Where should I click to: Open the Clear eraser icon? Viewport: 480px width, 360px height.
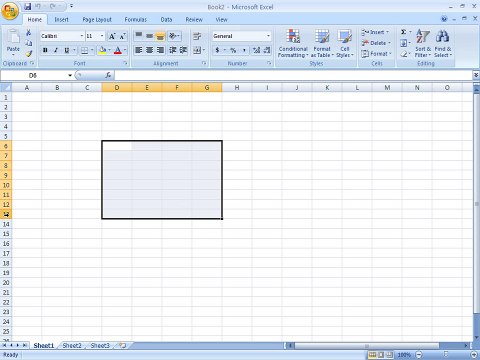(404, 54)
